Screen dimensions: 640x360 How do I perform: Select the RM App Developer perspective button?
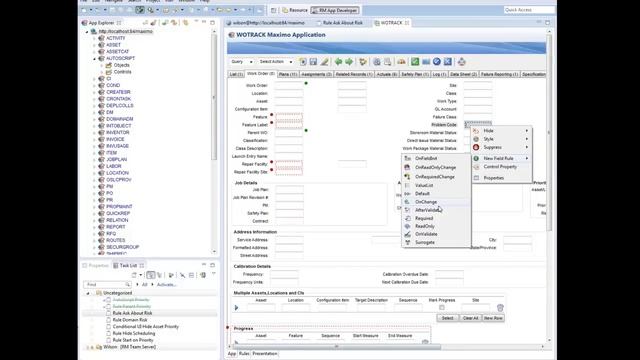click(335, 10)
